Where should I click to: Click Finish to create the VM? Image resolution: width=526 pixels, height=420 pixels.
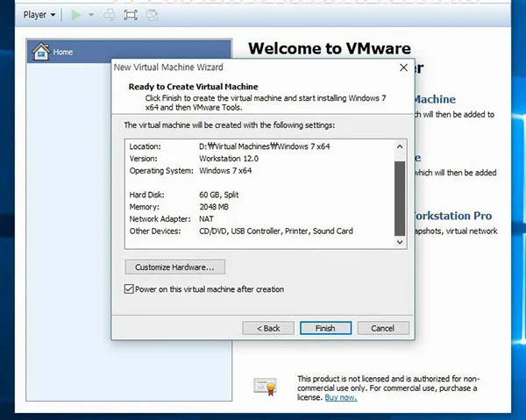point(325,328)
